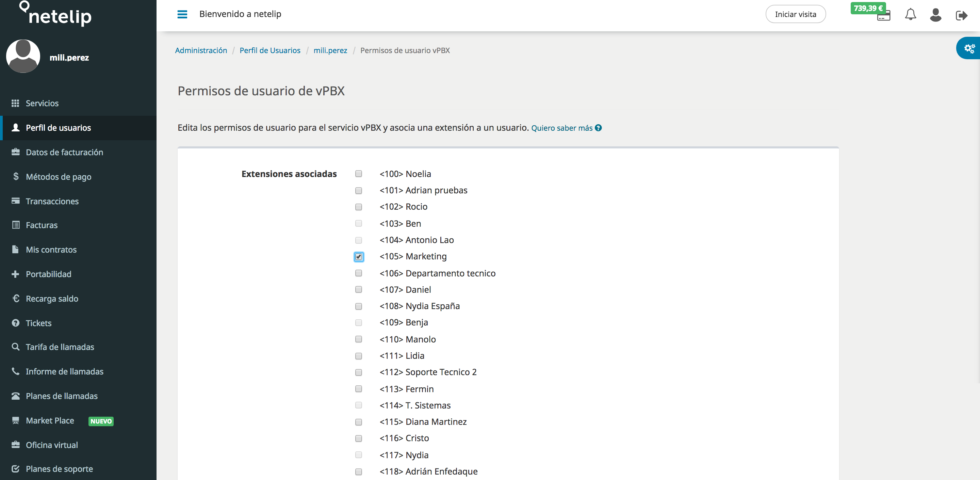Image resolution: width=980 pixels, height=480 pixels.
Task: Check the <112> Soporte Tecnico 2 extension
Action: 358,372
